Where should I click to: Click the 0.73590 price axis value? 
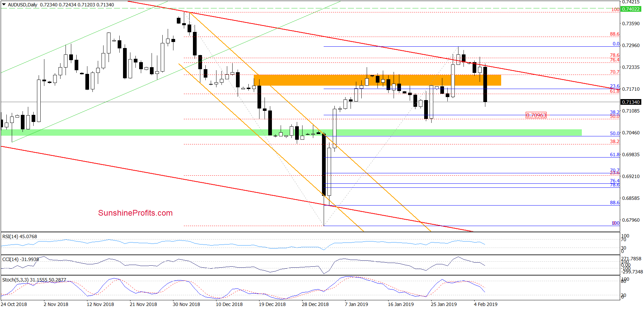pyautogui.click(x=631, y=24)
